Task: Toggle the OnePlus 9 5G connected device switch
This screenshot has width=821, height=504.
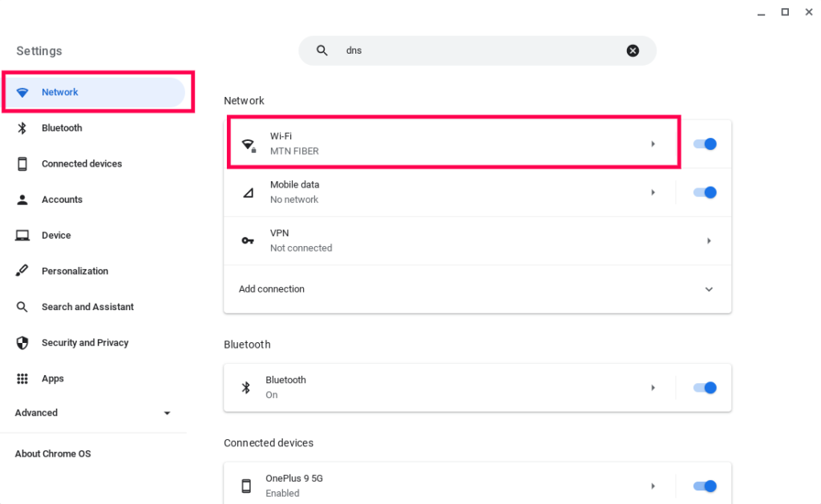Action: 705,486
